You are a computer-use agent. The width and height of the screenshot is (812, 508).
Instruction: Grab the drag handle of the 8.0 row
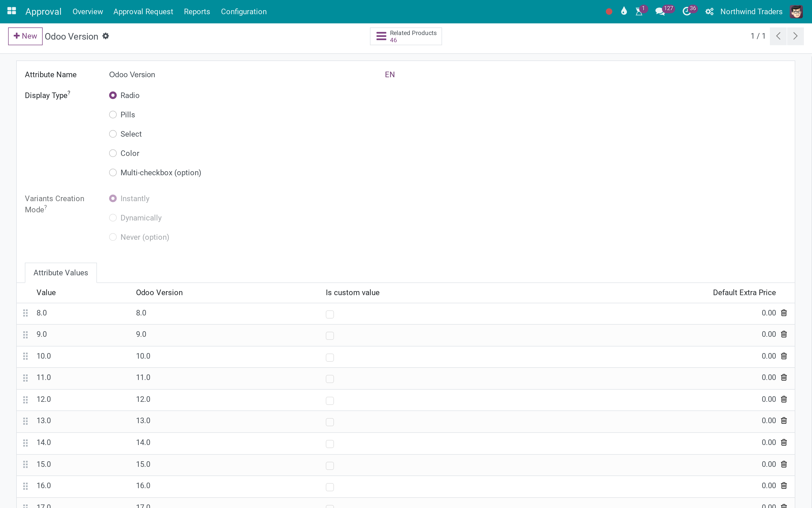click(25, 313)
